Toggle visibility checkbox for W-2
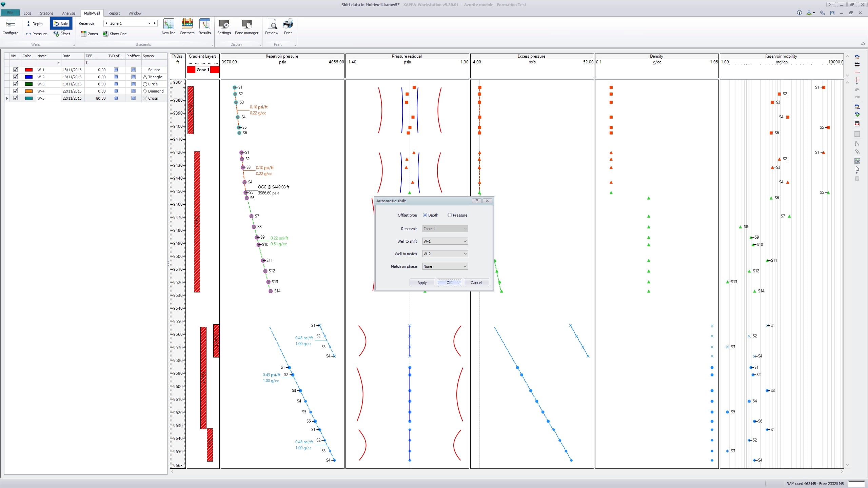 tap(15, 77)
